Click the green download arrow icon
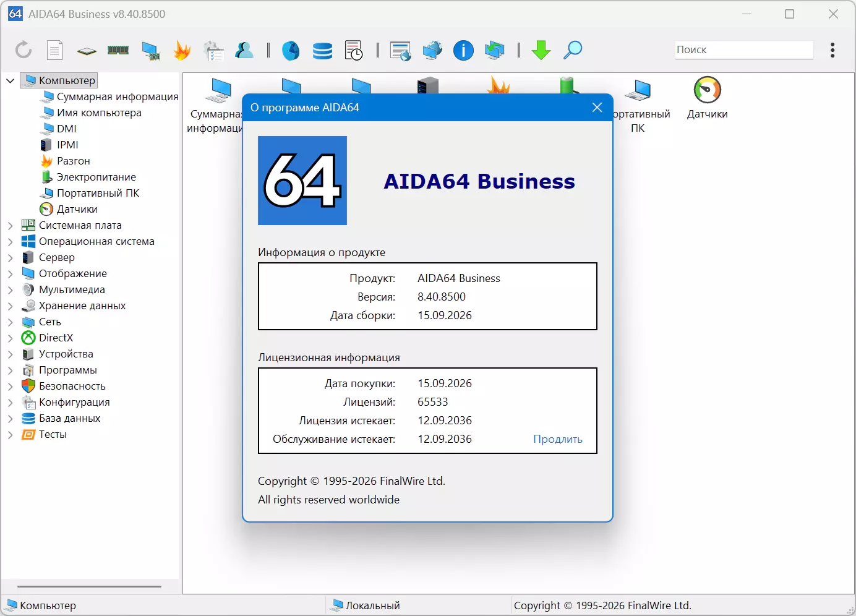Viewport: 856px width, 616px height. [541, 50]
